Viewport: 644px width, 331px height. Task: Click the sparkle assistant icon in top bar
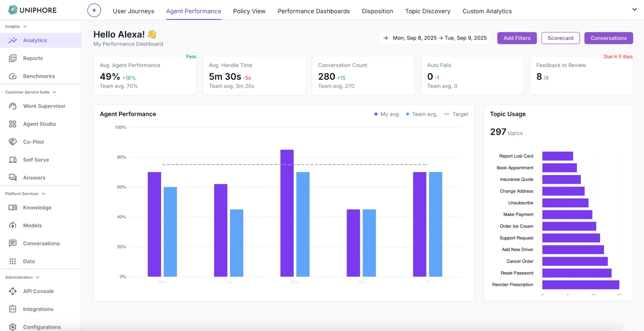point(94,10)
